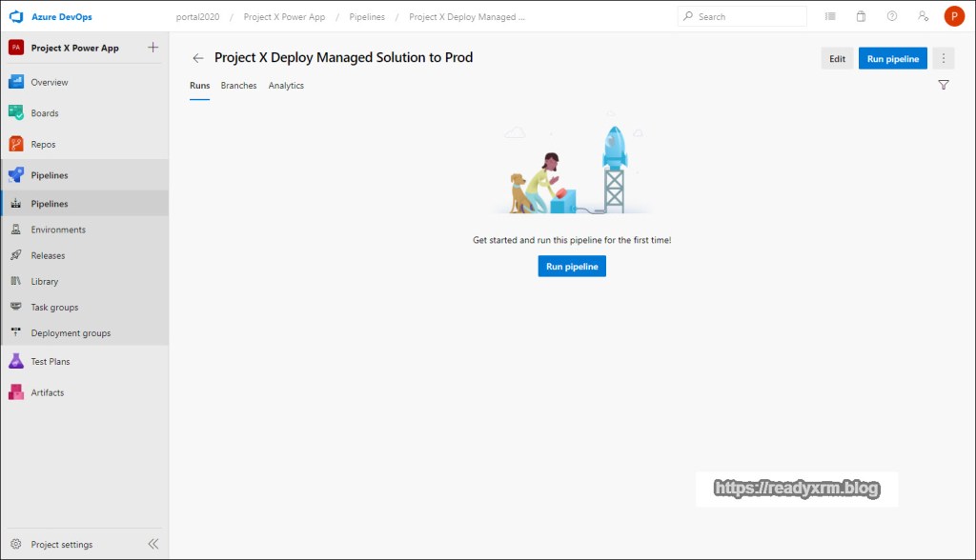Click portal2020 breadcrumb link

[197, 17]
